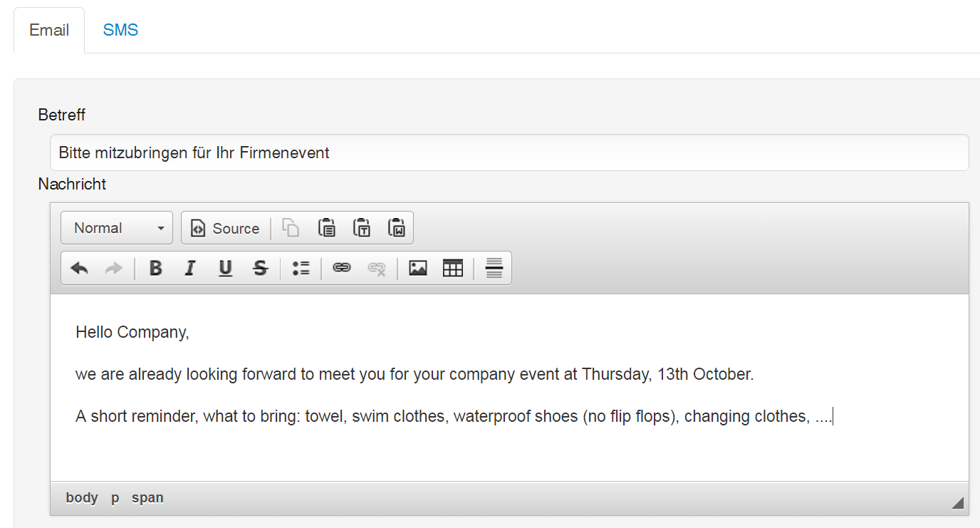Paste from Word icon
Screen dimensions: 980x528
(396, 228)
